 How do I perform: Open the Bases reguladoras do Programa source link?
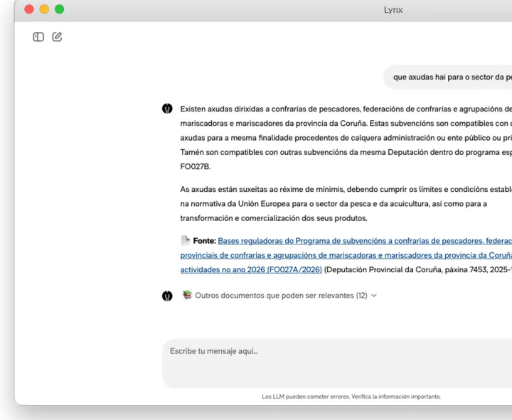346,255
